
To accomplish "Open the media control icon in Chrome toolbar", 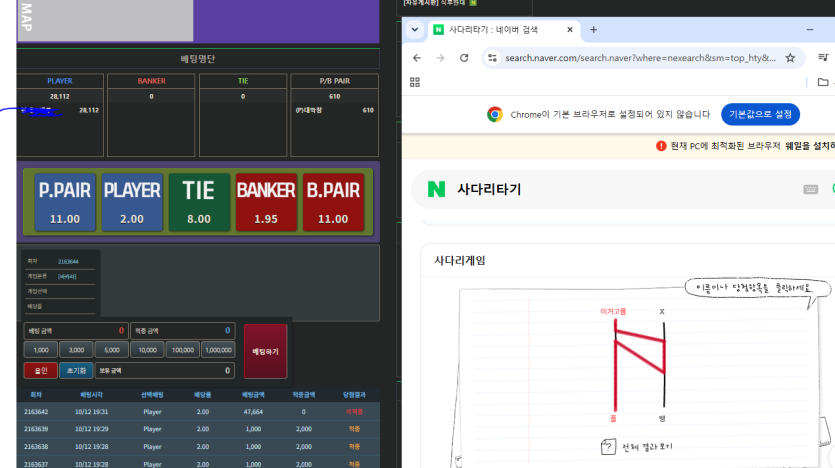I will coord(823,58).
